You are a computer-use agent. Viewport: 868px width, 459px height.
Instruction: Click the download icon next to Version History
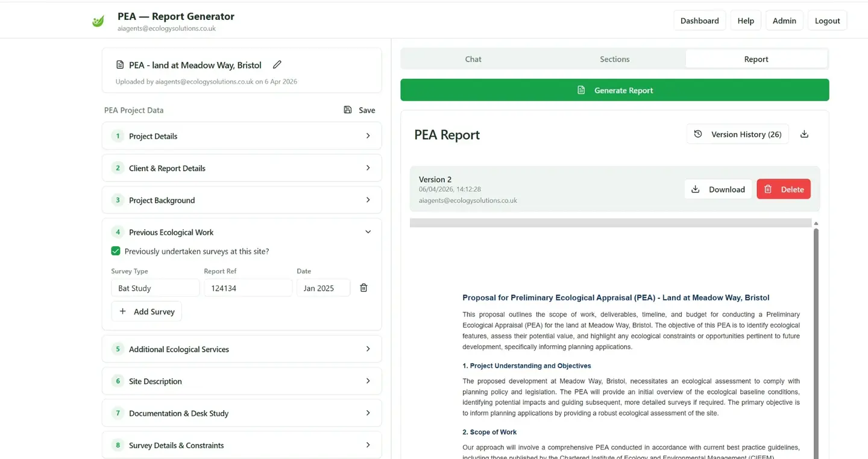(x=804, y=134)
